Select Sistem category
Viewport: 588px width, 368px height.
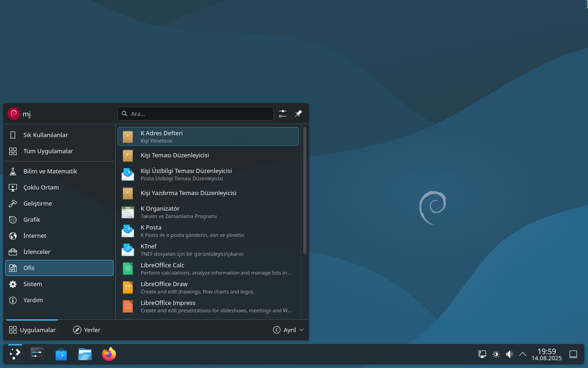[59, 284]
